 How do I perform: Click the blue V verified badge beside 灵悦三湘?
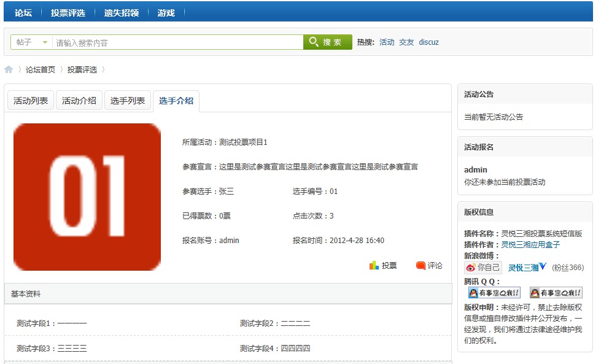[543, 267]
